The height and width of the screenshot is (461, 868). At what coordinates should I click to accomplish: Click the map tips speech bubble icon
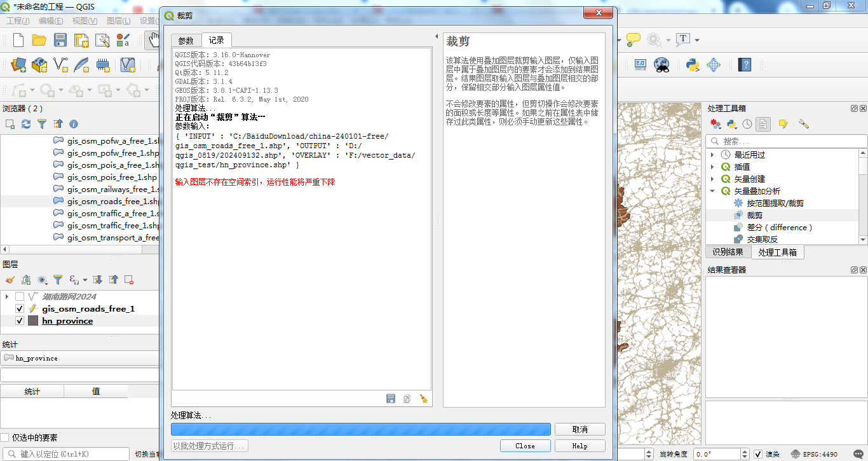634,39
